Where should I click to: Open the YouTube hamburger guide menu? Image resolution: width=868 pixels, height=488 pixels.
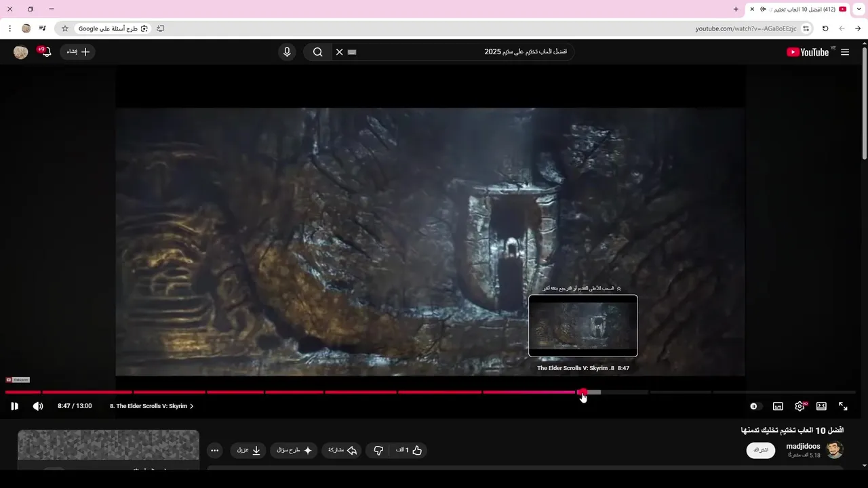(x=845, y=52)
